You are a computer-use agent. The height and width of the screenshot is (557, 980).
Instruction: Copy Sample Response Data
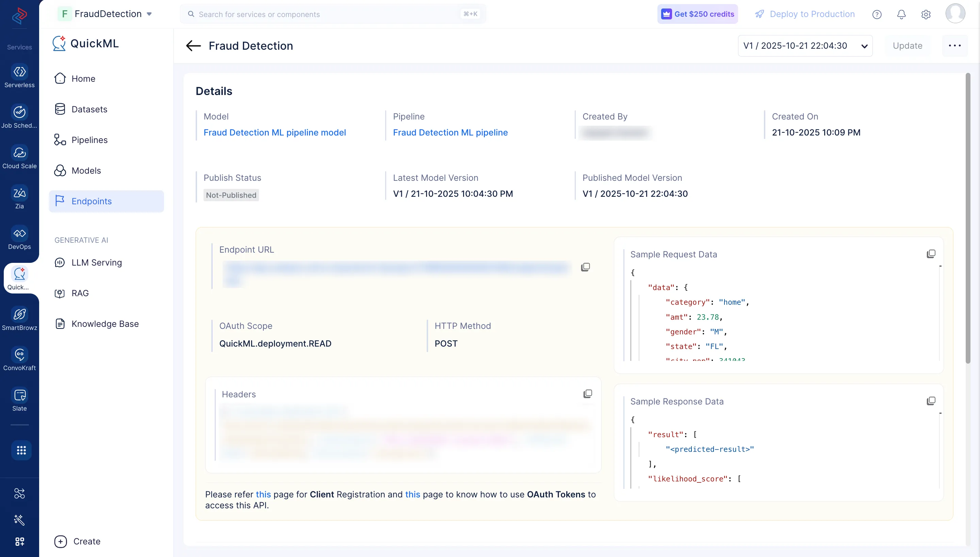(931, 401)
